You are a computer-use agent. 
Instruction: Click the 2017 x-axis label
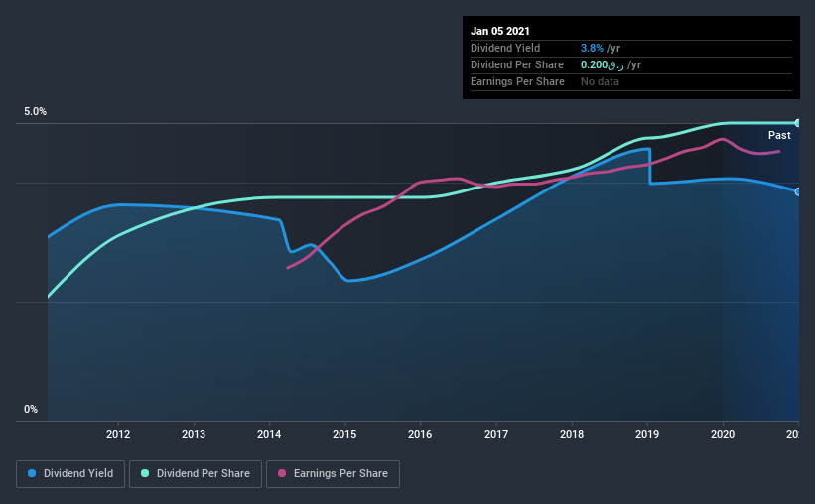[496, 434]
